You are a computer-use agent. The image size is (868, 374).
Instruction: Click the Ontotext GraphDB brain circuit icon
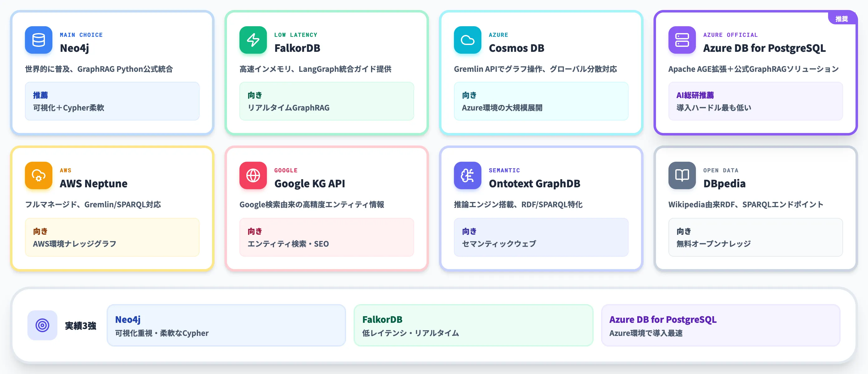[x=467, y=175]
